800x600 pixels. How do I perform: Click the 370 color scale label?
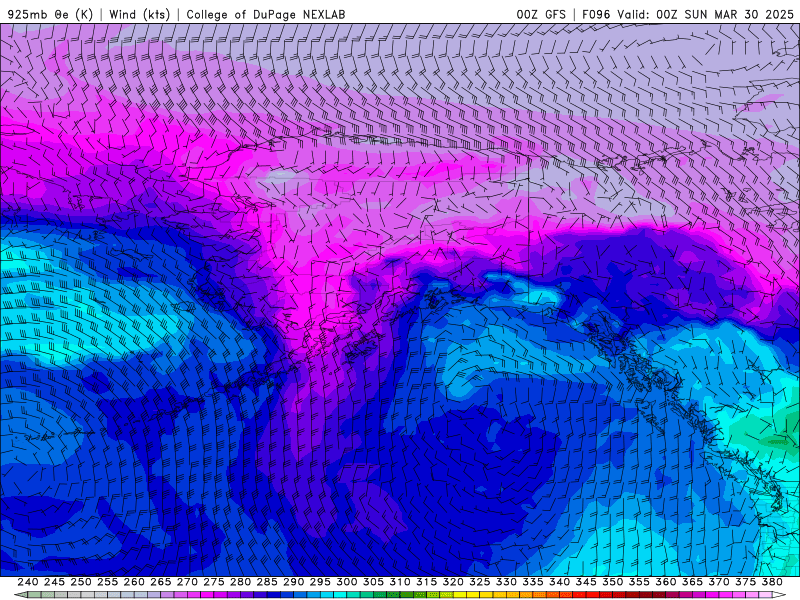click(718, 582)
